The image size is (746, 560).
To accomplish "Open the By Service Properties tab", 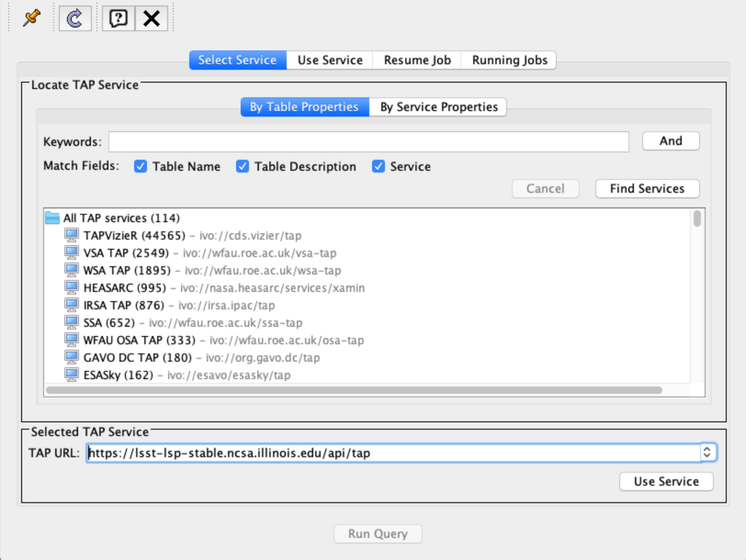I will (x=438, y=106).
